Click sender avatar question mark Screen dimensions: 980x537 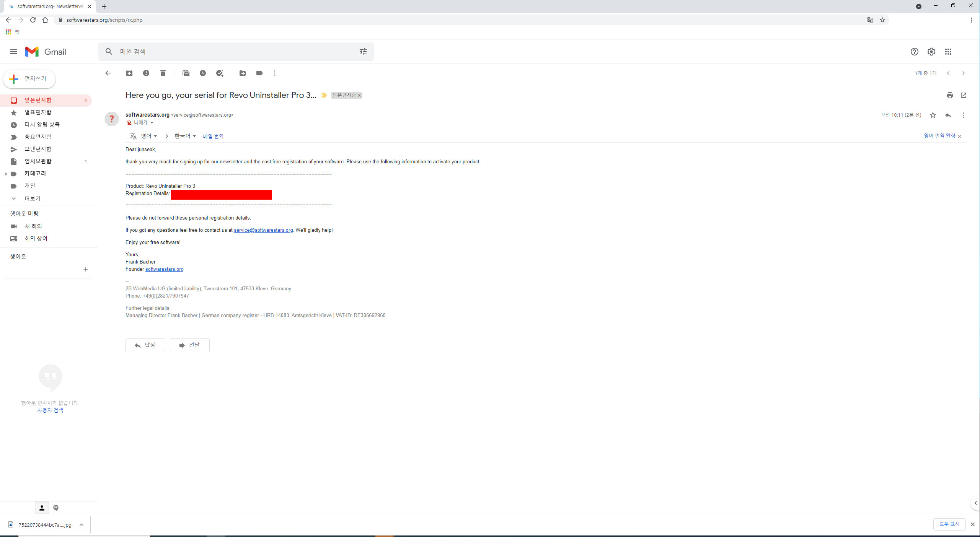112,119
